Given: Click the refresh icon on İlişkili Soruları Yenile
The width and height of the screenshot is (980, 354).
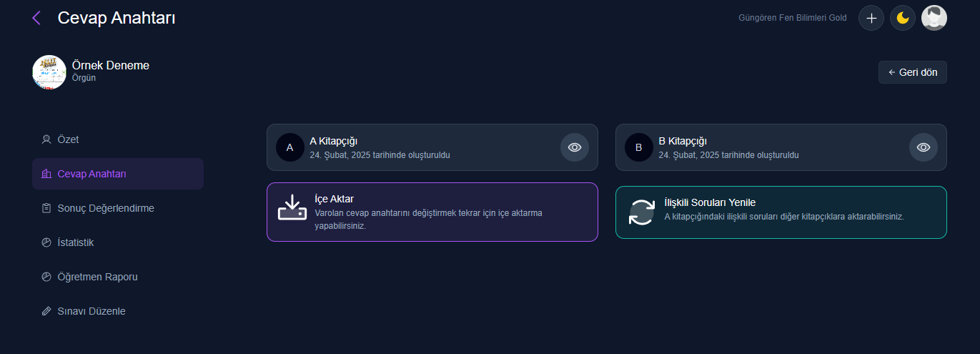Looking at the screenshot, I should [x=641, y=212].
